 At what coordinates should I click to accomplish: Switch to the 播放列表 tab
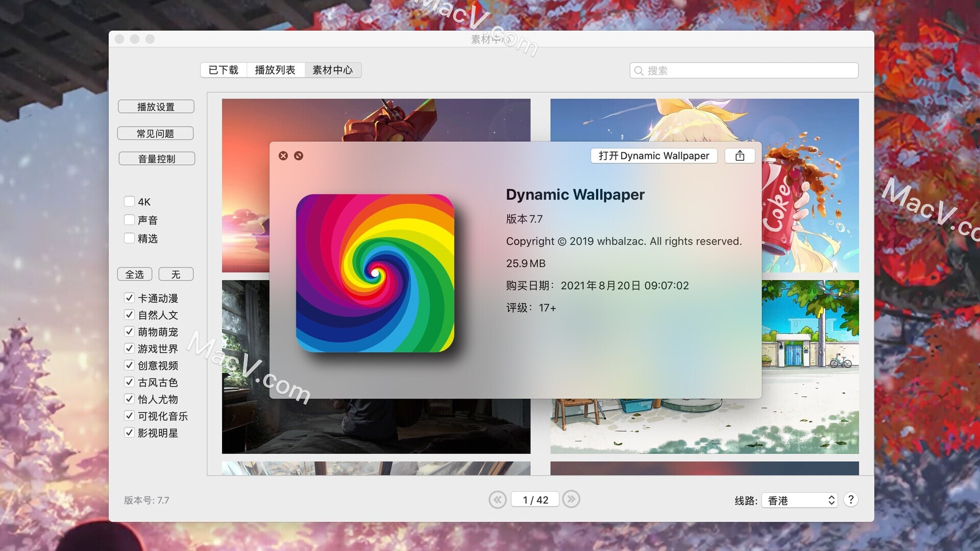(x=276, y=70)
